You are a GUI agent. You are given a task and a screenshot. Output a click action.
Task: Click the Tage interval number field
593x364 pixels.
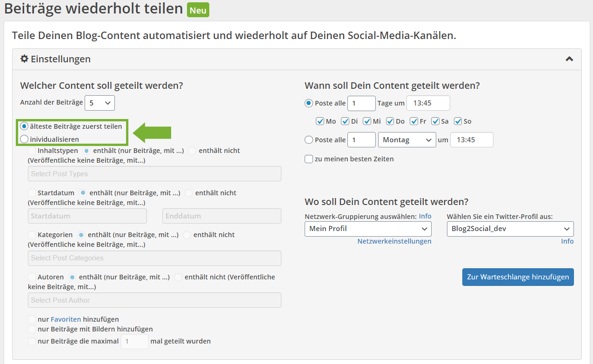[x=361, y=103]
